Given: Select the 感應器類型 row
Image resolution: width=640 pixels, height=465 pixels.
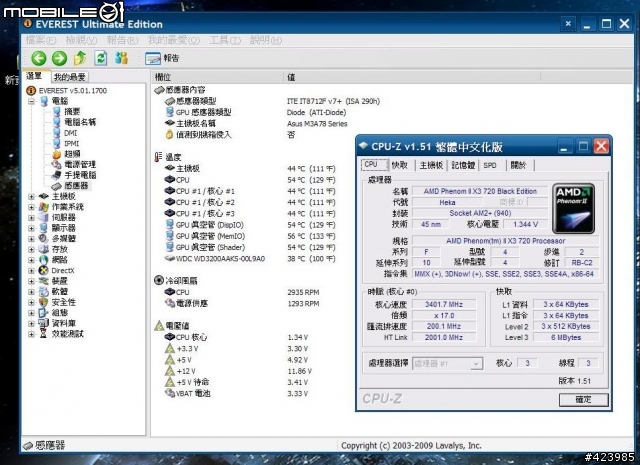Looking at the screenshot, I should (x=271, y=101).
